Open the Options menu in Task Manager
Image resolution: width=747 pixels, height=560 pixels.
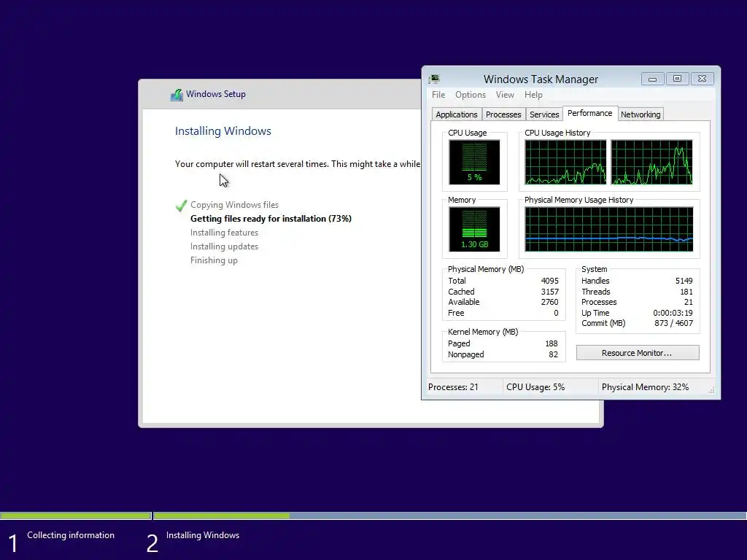(x=471, y=95)
